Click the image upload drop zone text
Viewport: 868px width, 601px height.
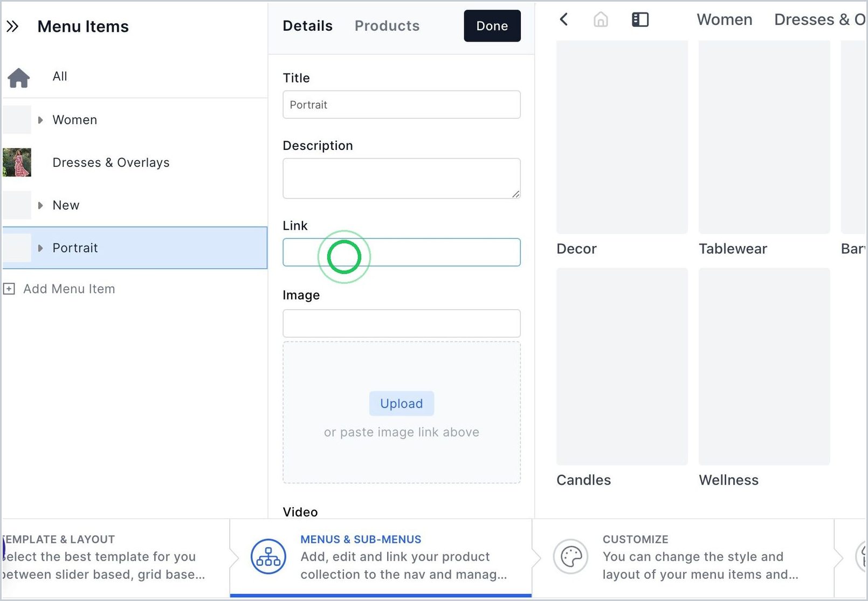pyautogui.click(x=402, y=432)
